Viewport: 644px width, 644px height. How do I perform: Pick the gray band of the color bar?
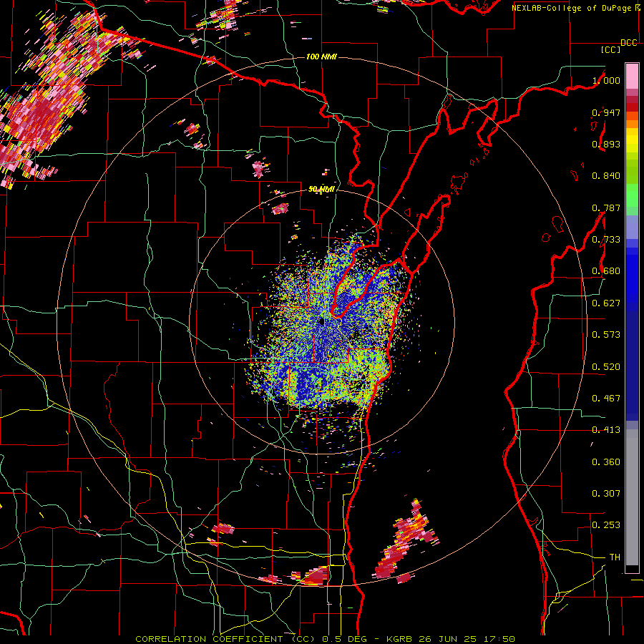pos(632,497)
